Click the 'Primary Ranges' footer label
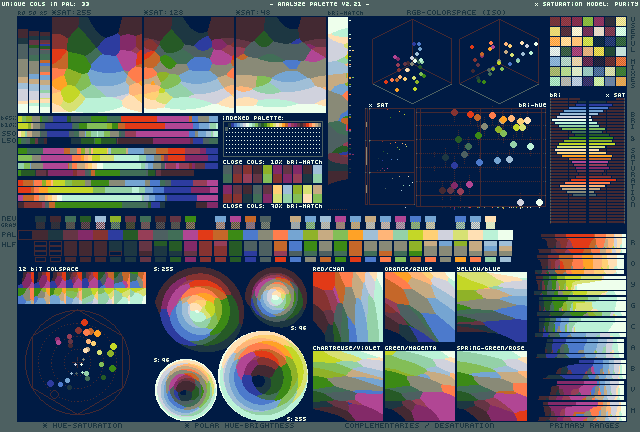Image resolution: width=640 pixels, height=432 pixels. pos(584,425)
